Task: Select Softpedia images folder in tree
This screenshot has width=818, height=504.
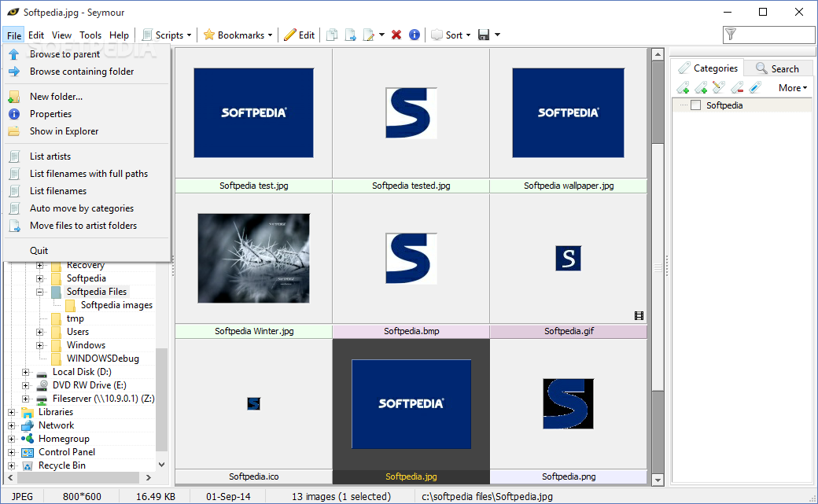Action: click(117, 305)
